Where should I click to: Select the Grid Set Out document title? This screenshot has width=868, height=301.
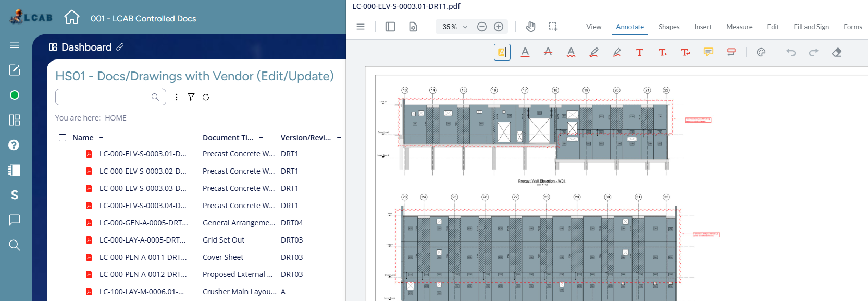[224, 240]
